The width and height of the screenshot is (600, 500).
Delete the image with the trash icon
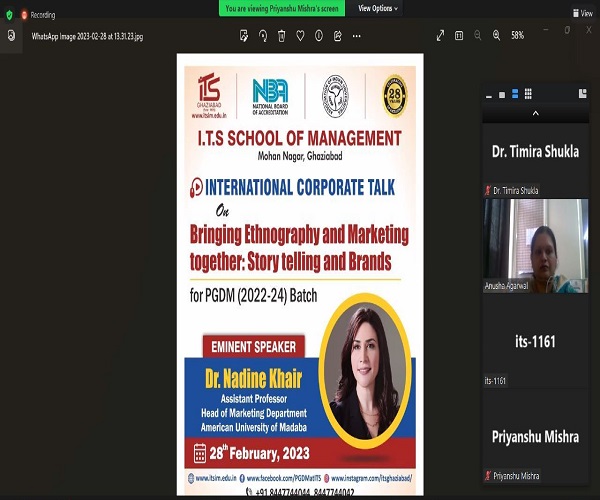[281, 36]
